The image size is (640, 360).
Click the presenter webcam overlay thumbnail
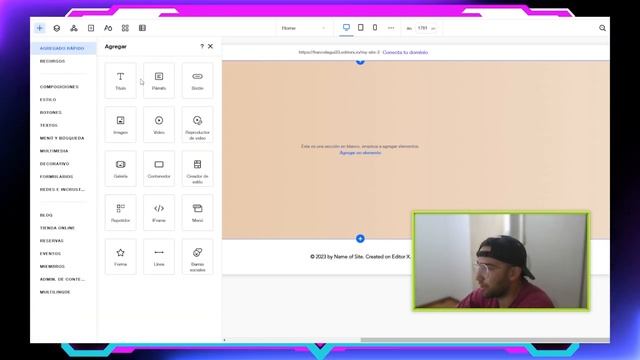tap(501, 261)
